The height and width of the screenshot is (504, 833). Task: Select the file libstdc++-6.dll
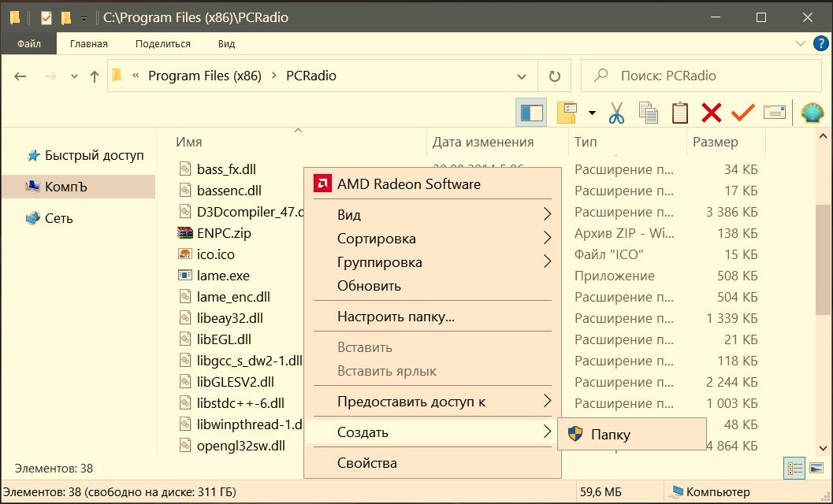(240, 403)
